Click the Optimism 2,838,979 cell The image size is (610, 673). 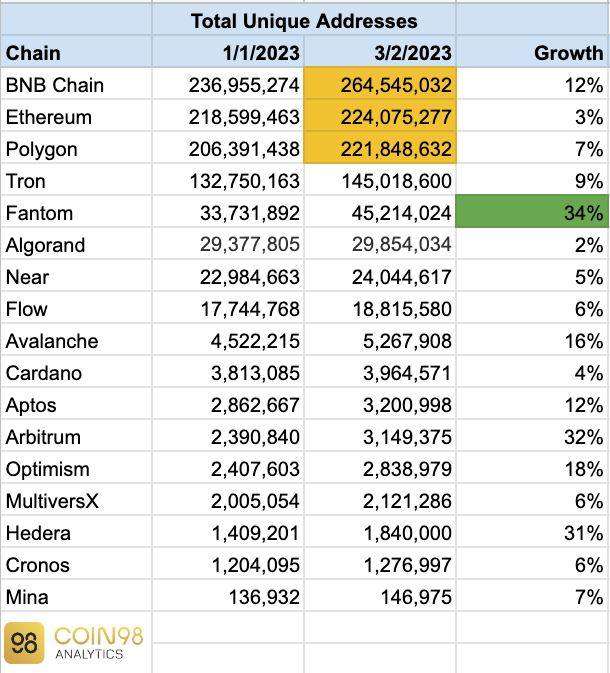click(x=402, y=469)
